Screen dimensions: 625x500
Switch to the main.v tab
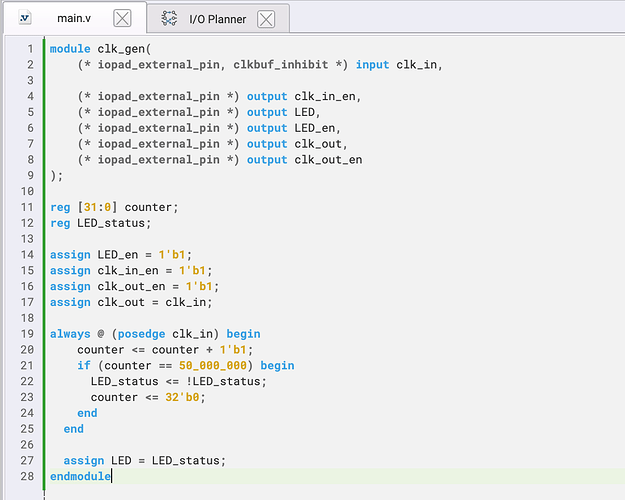pos(74,18)
